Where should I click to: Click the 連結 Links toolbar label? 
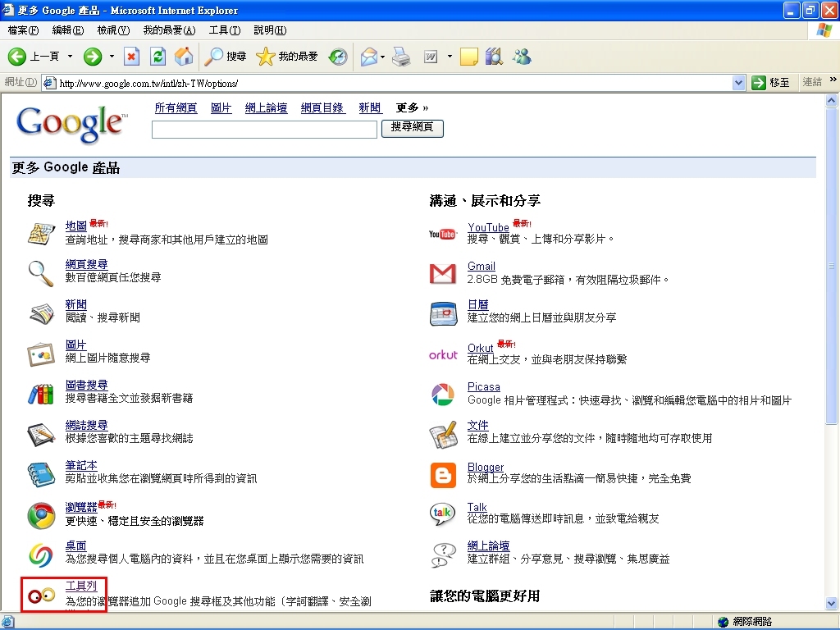tap(812, 82)
